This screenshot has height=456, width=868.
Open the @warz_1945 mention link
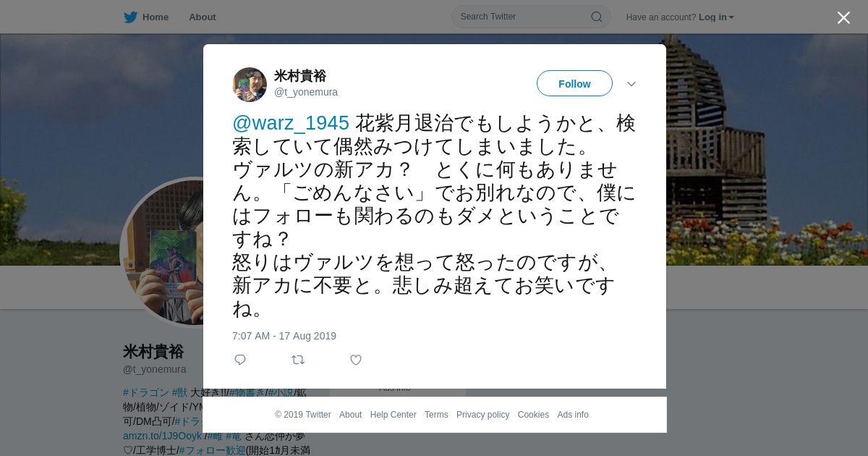coord(291,123)
